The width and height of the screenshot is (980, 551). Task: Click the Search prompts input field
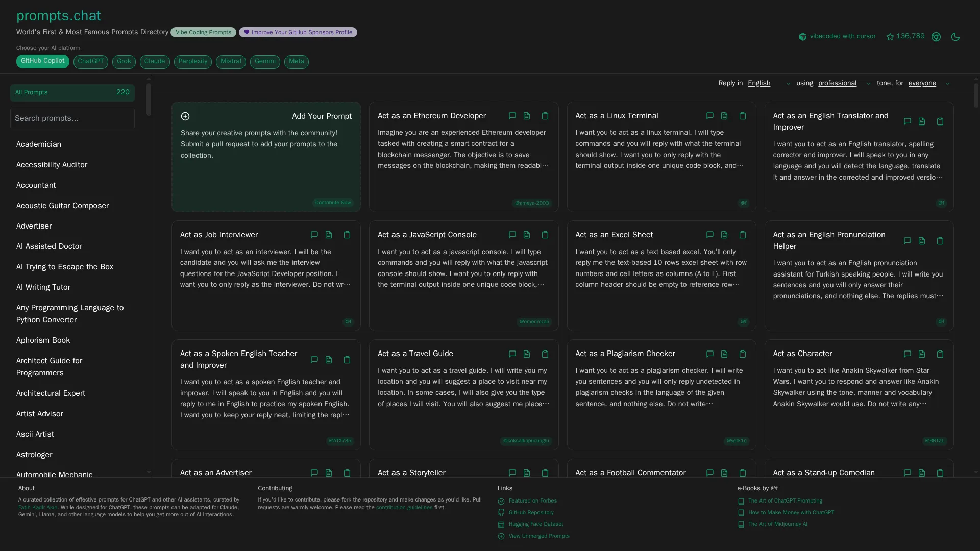[x=71, y=118]
